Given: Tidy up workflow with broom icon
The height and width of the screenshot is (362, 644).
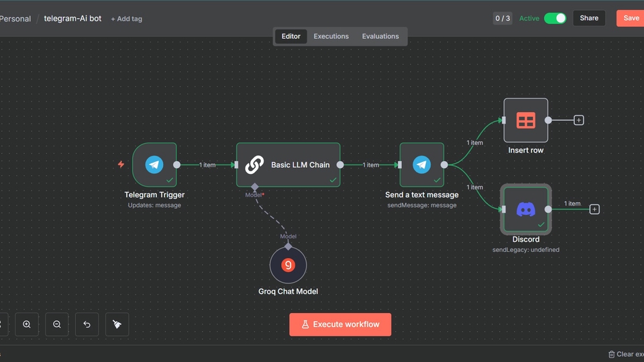Looking at the screenshot, I should [x=117, y=324].
